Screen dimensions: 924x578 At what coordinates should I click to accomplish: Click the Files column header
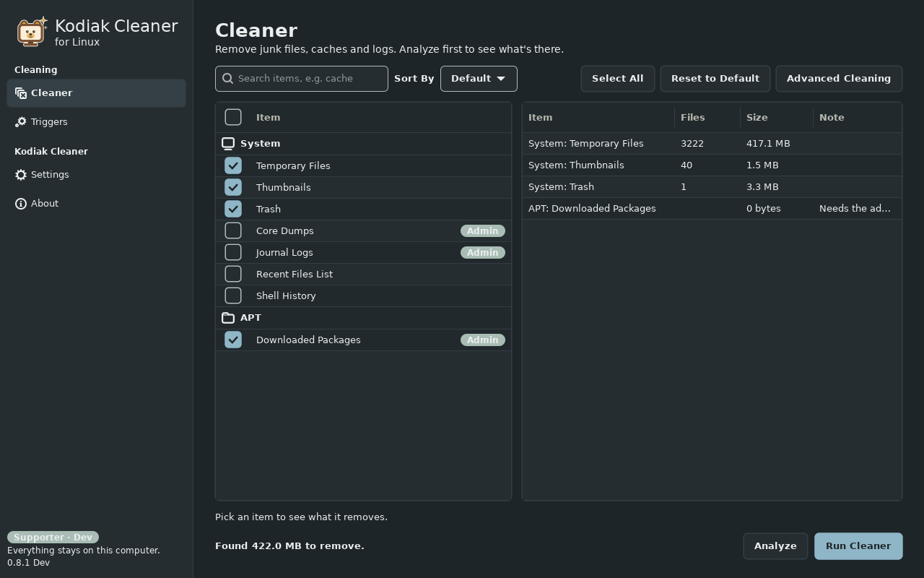click(x=707, y=117)
